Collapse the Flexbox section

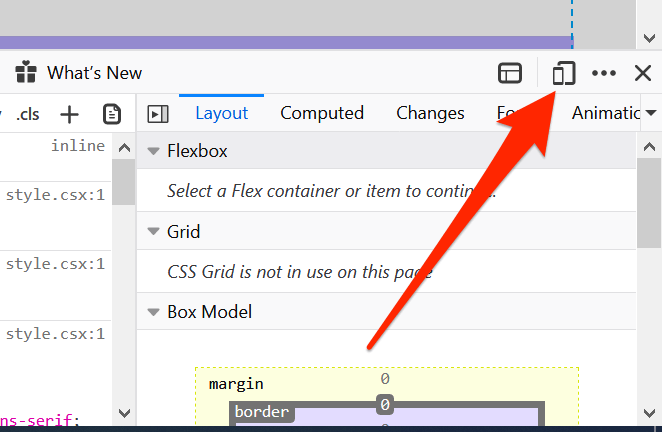click(x=154, y=152)
